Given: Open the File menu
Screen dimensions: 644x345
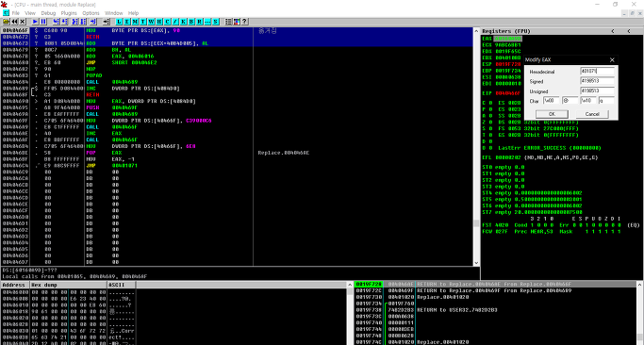Looking at the screenshot, I should pyautogui.click(x=16, y=13).
